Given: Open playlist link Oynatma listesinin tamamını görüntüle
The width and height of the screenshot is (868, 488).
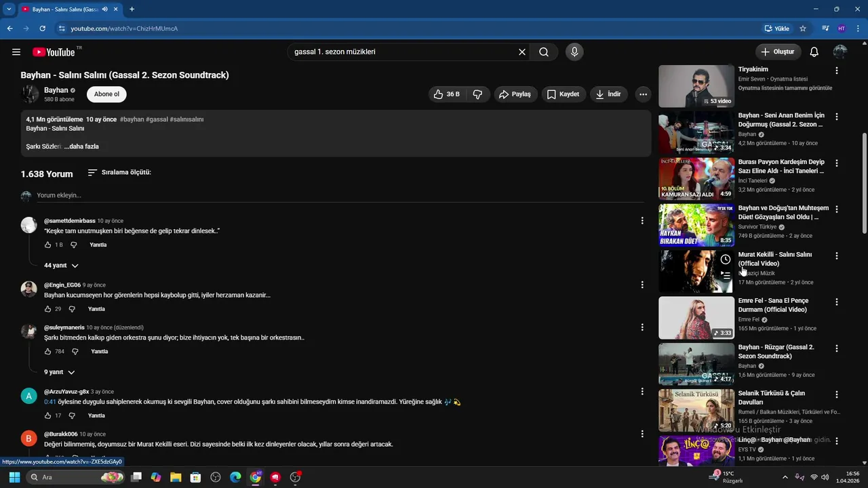Looking at the screenshot, I should coord(785,88).
